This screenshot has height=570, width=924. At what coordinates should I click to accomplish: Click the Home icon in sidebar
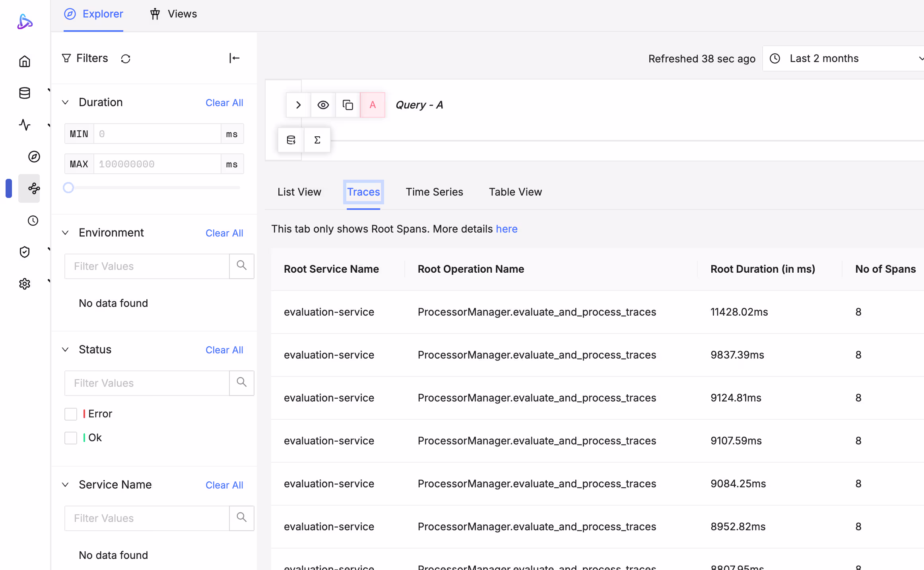25,61
